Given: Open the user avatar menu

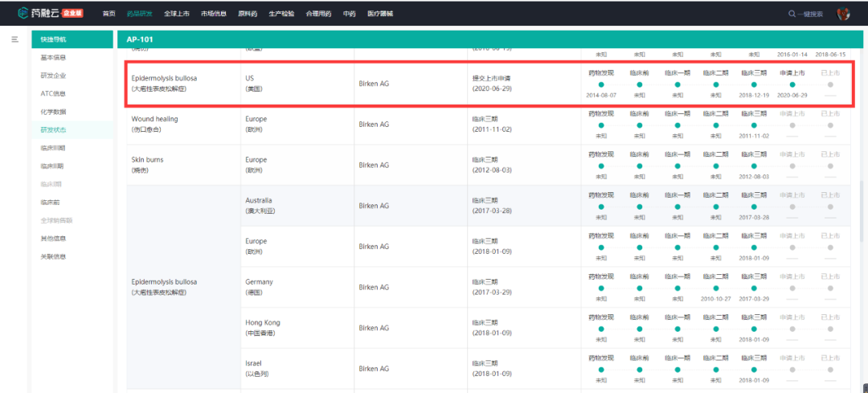Looking at the screenshot, I should pyautogui.click(x=843, y=14).
